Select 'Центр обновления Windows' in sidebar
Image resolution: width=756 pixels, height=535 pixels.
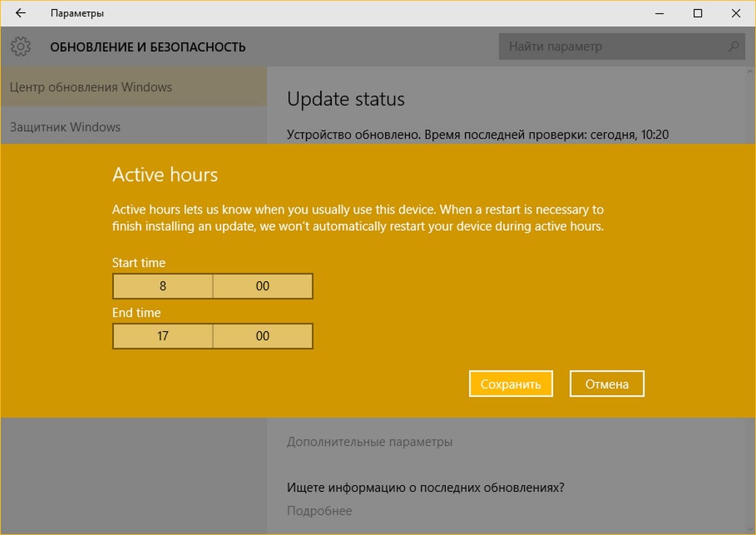coord(134,87)
